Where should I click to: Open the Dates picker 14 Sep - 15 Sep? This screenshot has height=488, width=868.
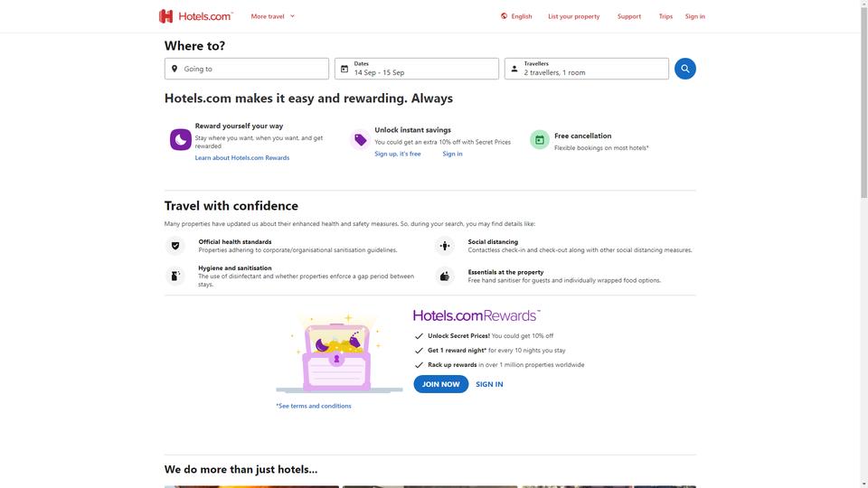coord(416,69)
